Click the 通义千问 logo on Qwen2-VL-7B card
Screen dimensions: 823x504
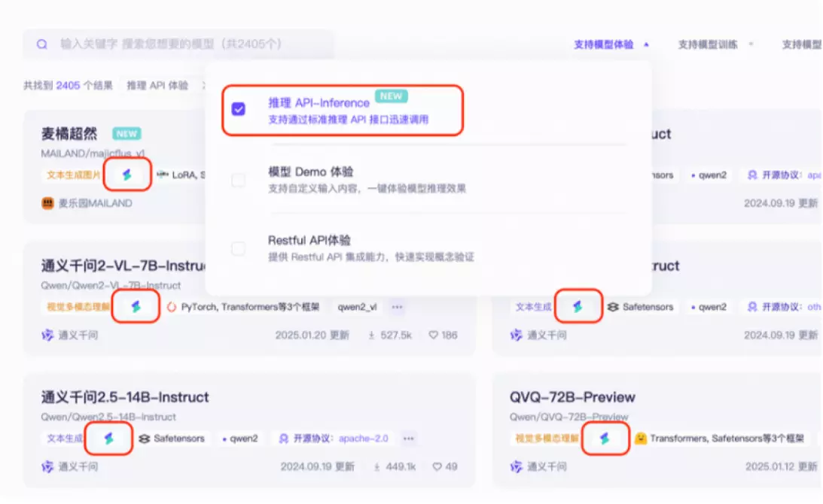(x=47, y=335)
